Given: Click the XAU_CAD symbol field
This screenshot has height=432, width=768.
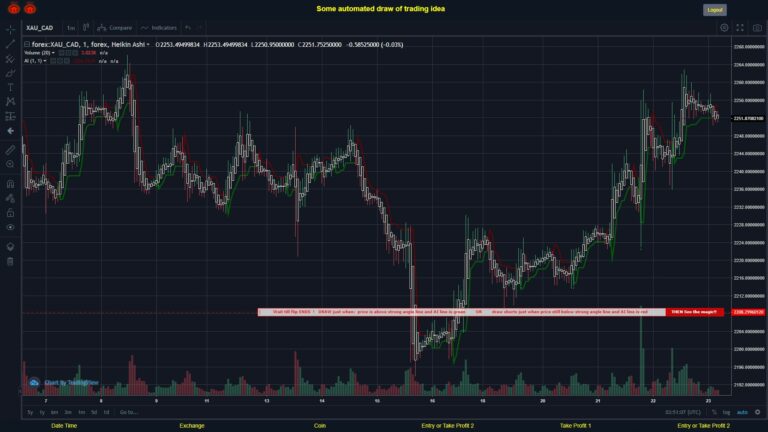Looking at the screenshot, I should click(40, 28).
